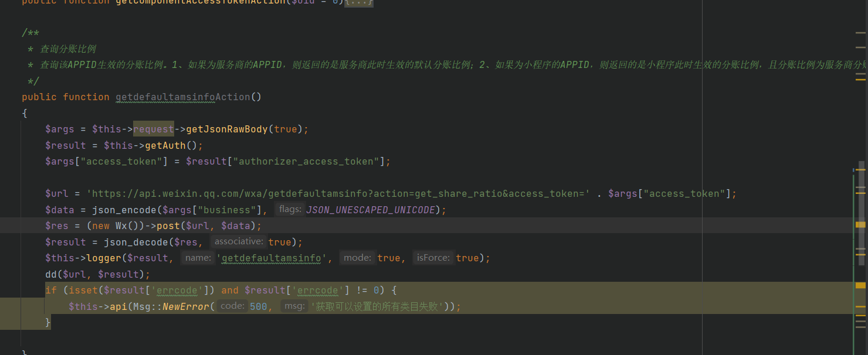Click the 'and' logical operator
The width and height of the screenshot is (868, 355).
pos(230,290)
